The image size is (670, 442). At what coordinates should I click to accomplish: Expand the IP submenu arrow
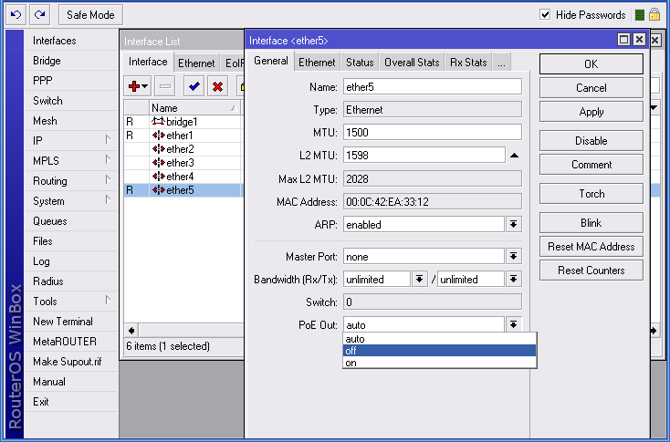click(108, 141)
